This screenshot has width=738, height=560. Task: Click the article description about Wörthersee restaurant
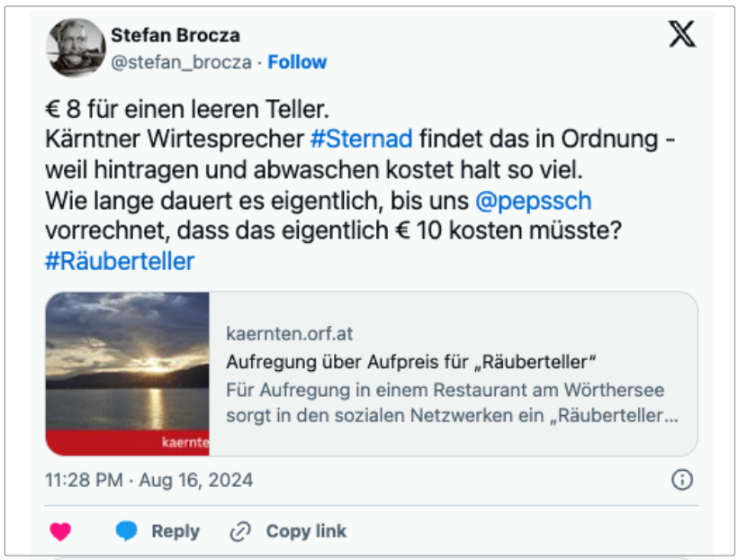[452, 403]
